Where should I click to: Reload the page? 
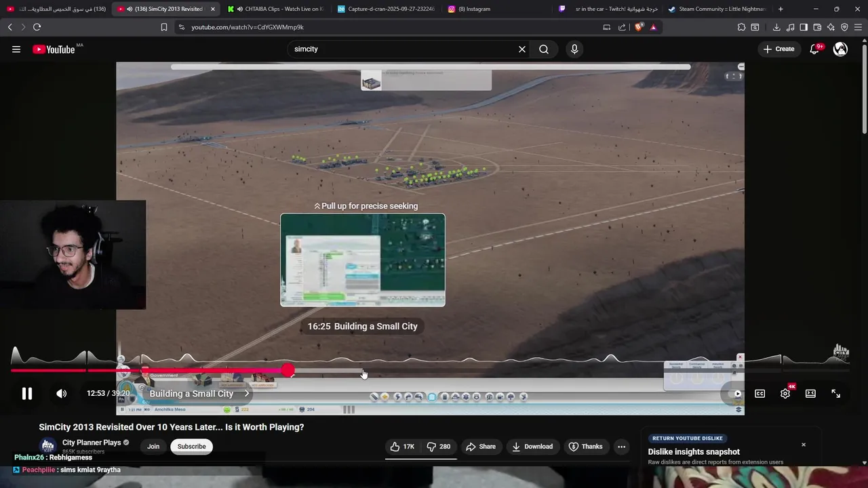click(x=37, y=27)
